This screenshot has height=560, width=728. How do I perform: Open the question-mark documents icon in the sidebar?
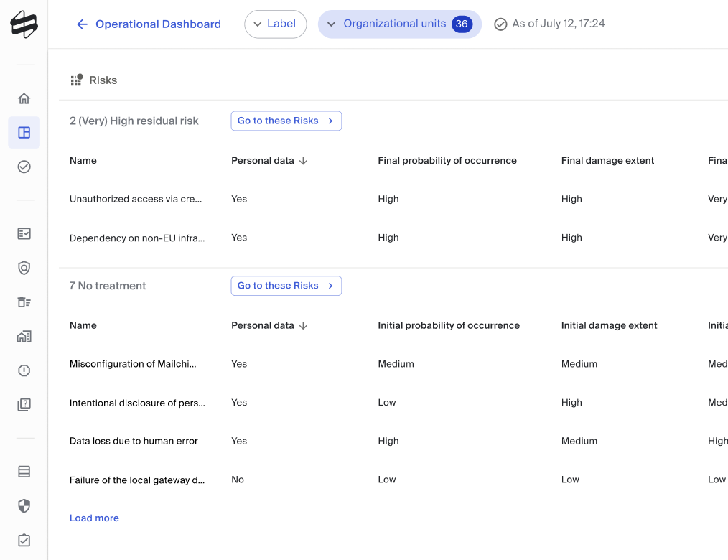[x=24, y=404]
